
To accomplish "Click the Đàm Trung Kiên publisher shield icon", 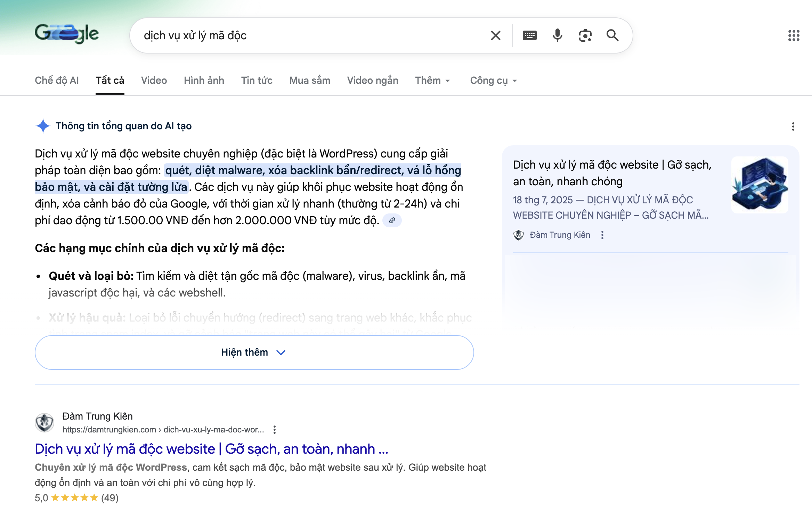I will pos(519,235).
